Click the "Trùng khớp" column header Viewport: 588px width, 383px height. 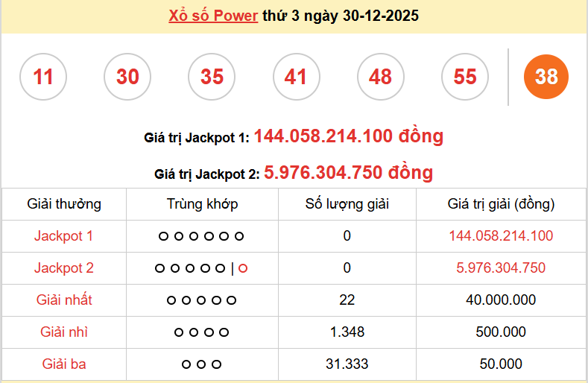point(202,204)
